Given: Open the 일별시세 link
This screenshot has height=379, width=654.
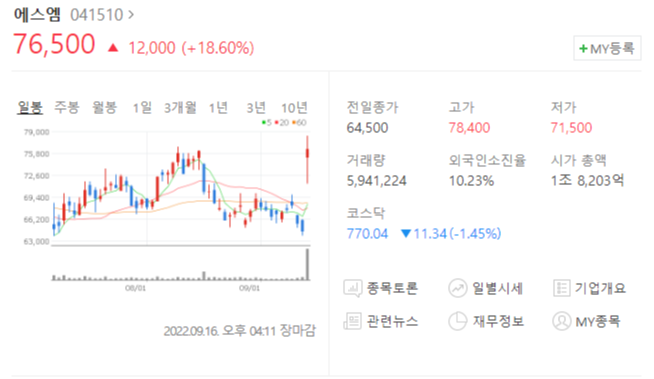Looking at the screenshot, I should 498,288.
